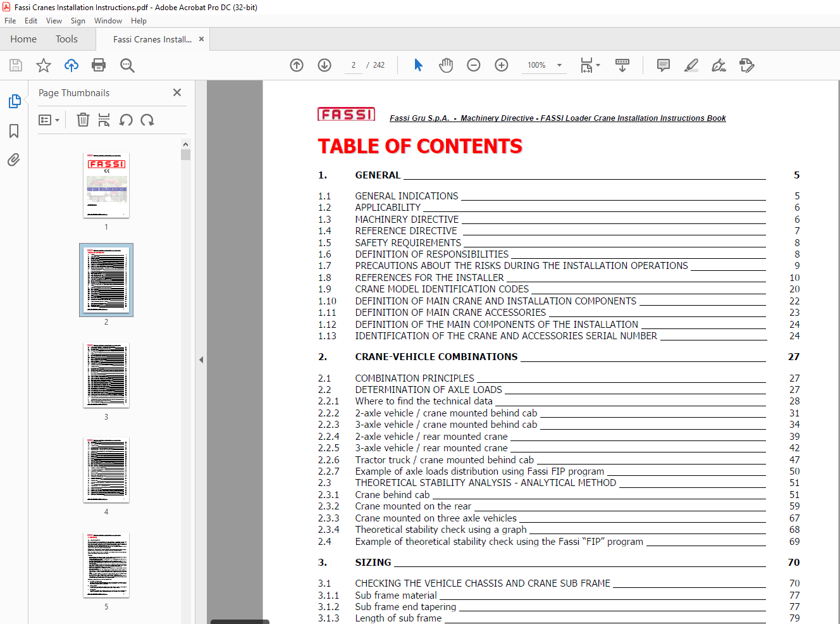Switch to the Tools tab
Image resolution: width=840 pixels, height=624 pixels.
tap(66, 39)
